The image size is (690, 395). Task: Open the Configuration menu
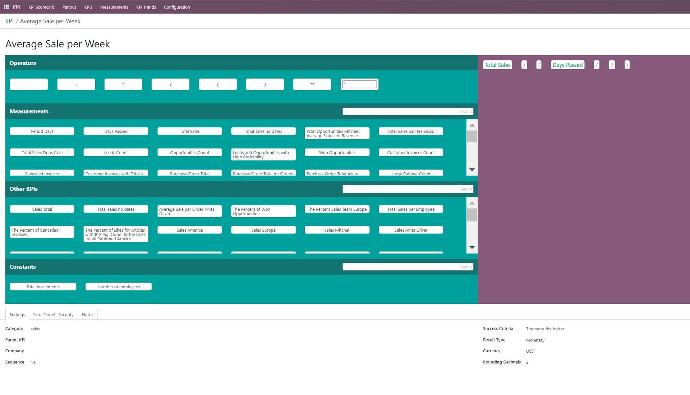click(177, 7)
